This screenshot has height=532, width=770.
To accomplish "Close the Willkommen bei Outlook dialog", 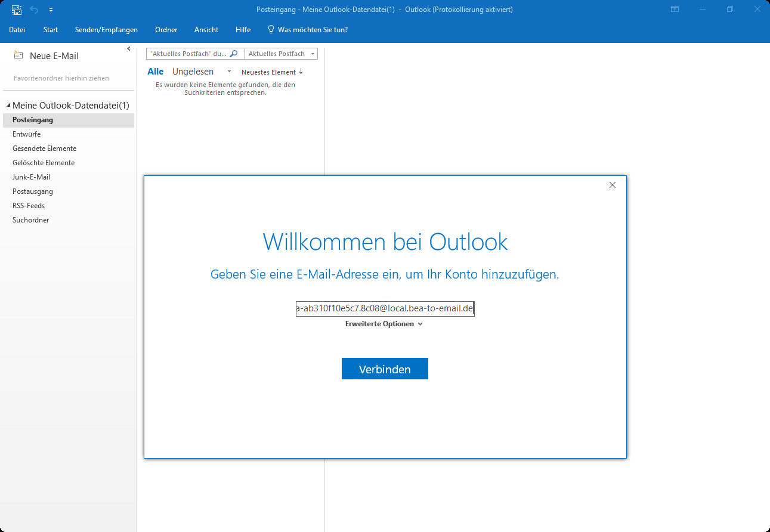I will (x=613, y=185).
